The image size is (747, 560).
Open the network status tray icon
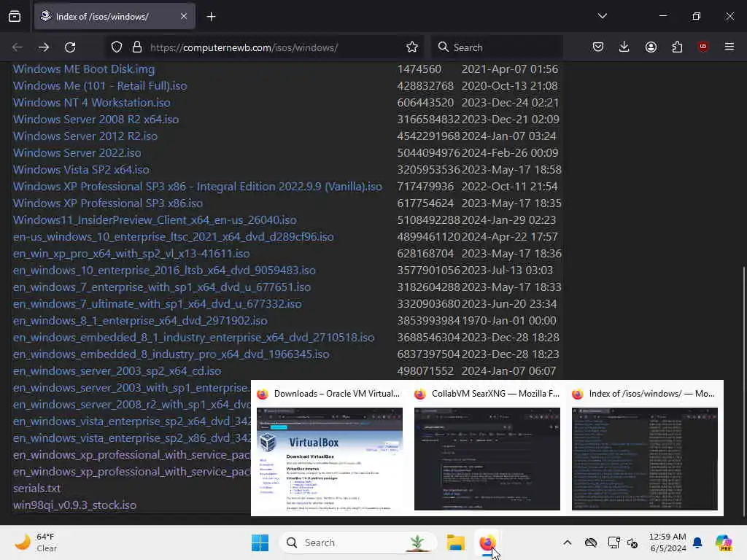(x=614, y=542)
